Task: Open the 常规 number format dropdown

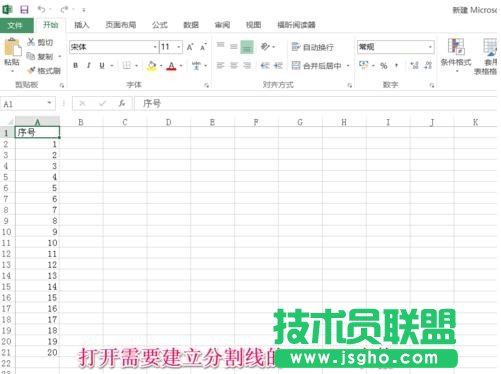Action: click(x=430, y=47)
